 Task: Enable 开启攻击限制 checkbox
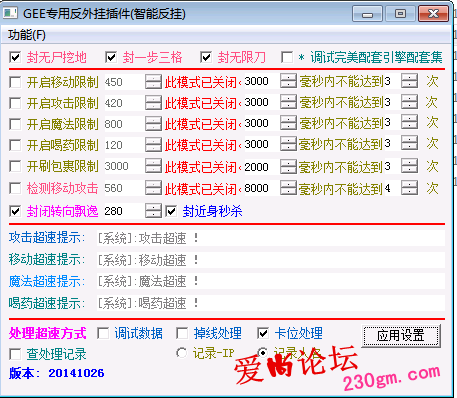coord(15,103)
